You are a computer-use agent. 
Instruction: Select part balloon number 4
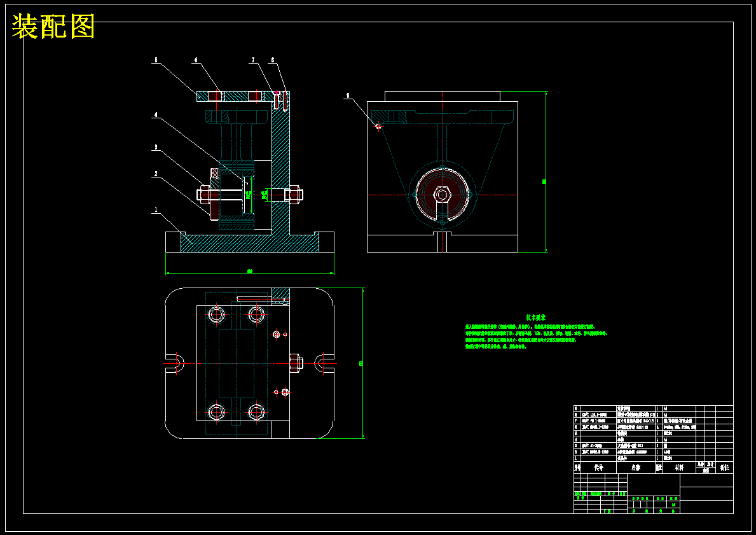tap(156, 115)
